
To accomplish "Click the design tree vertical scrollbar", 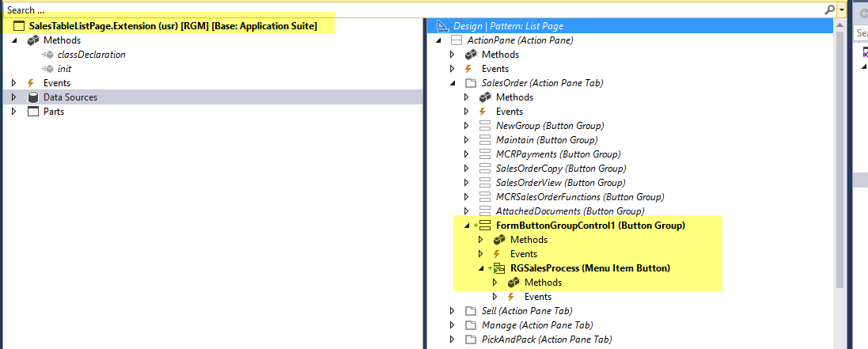I will 840,158.
